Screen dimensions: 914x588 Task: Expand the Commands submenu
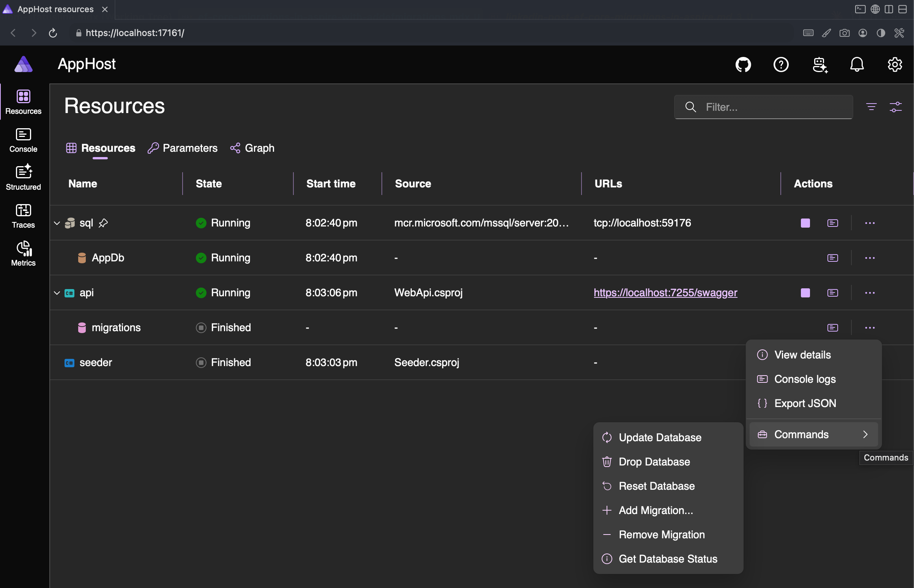click(x=813, y=434)
